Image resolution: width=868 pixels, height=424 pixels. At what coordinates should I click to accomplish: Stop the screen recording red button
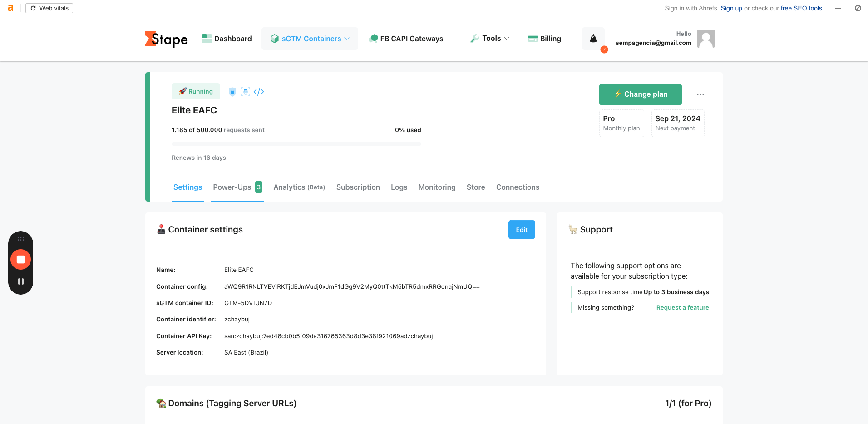point(20,260)
